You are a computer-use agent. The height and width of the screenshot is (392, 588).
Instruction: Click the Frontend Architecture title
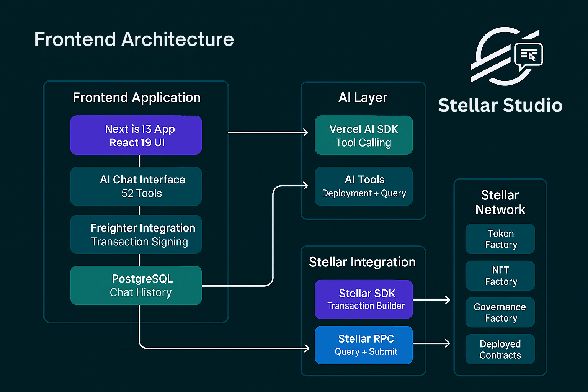click(134, 39)
